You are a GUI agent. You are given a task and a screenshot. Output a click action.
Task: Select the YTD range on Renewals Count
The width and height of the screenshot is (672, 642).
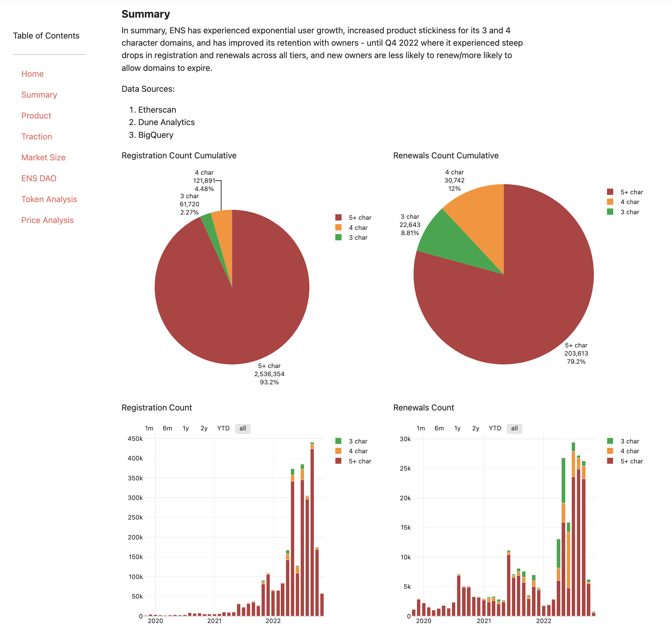click(495, 428)
